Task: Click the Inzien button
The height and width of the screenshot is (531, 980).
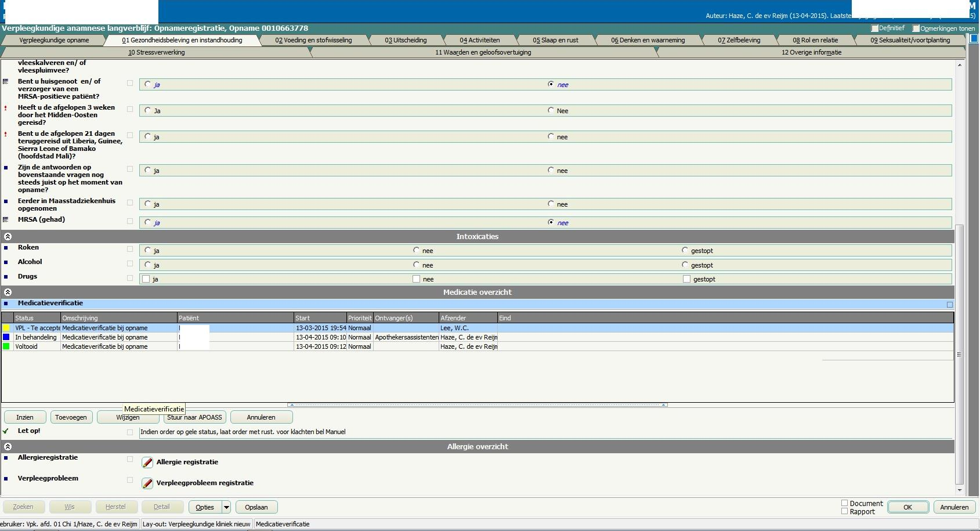Action: tap(25, 417)
